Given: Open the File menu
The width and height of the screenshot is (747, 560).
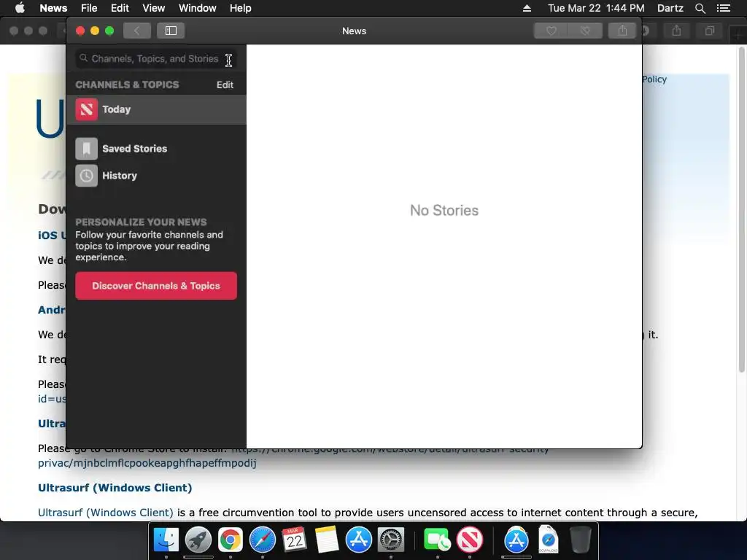Looking at the screenshot, I should coord(89,8).
